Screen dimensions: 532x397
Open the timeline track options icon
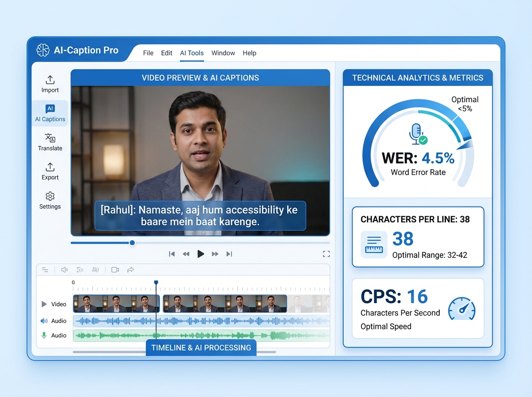pos(45,269)
